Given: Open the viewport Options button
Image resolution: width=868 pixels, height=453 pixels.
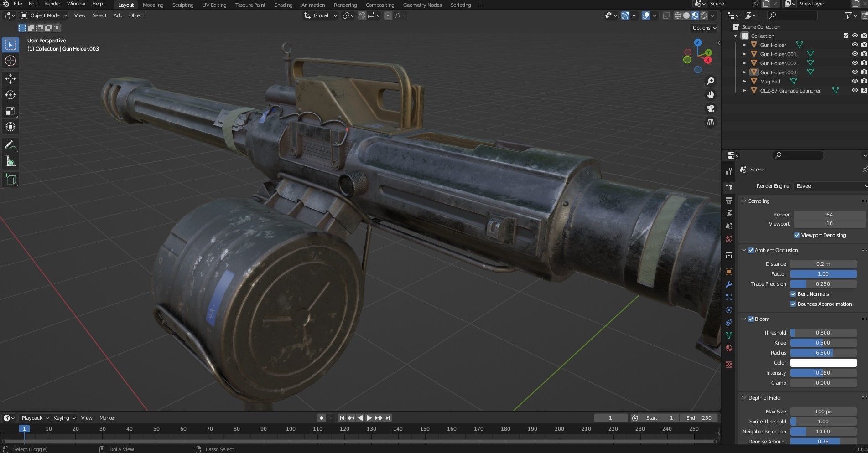Looking at the screenshot, I should pos(704,28).
